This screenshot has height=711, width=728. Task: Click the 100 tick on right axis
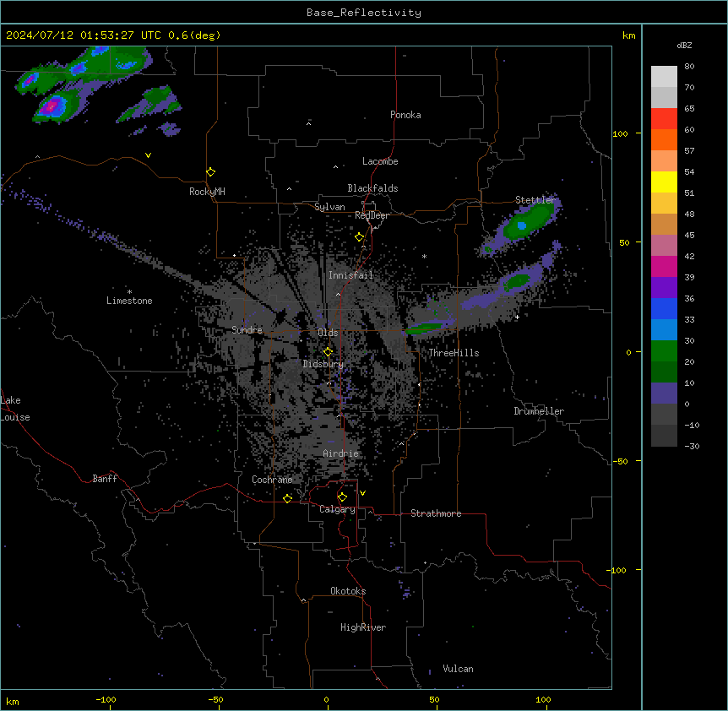(x=620, y=133)
